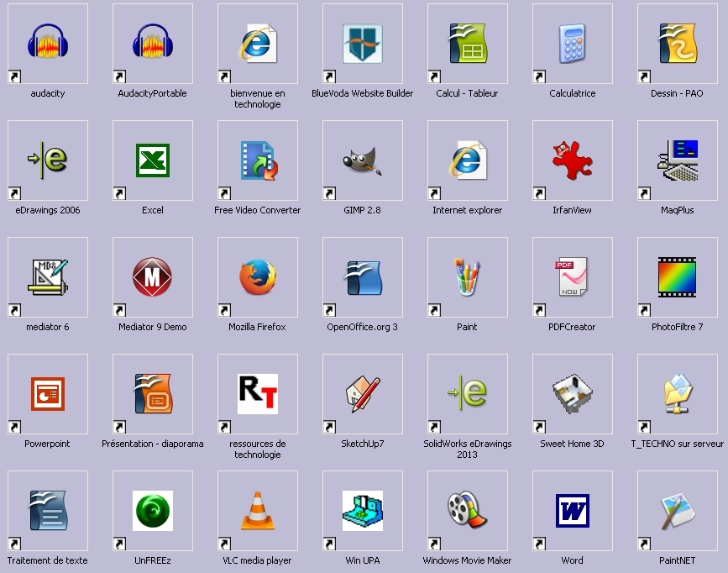728x573 pixels.
Task: Open the MaqPlus computer icon
Action: coord(678,160)
